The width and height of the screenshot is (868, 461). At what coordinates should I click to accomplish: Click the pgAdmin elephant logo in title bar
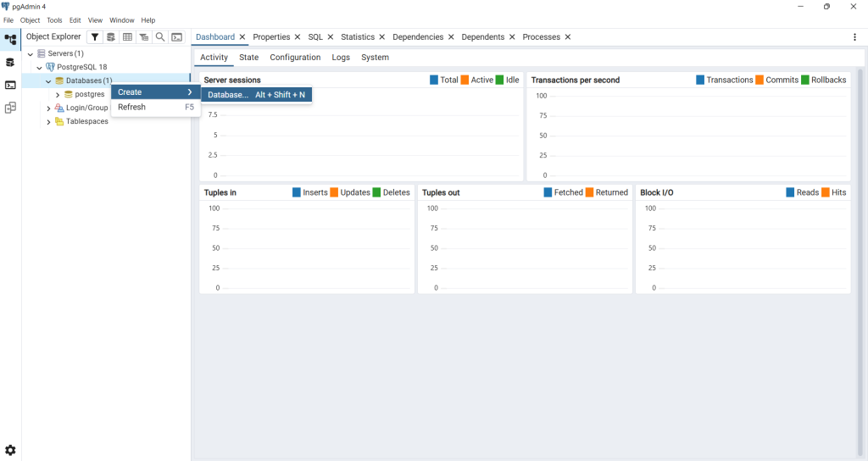pyautogui.click(x=6, y=6)
